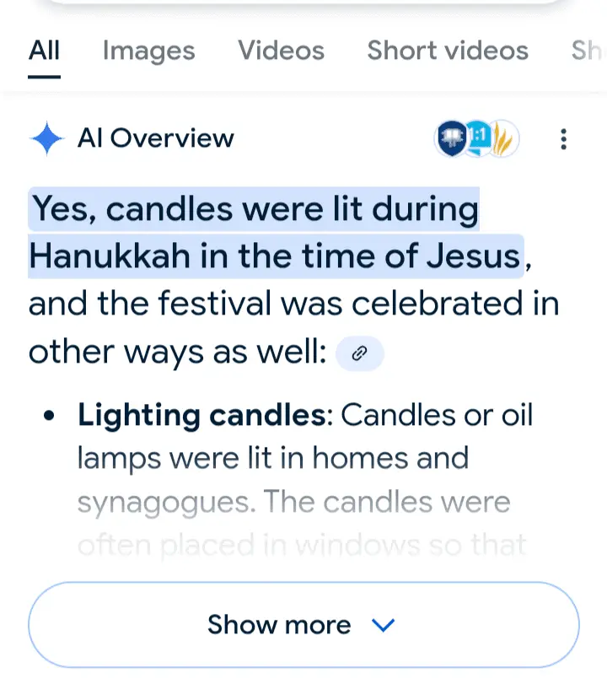Click the chevron arrow beside Show more
The image size is (607, 700).
pos(384,625)
